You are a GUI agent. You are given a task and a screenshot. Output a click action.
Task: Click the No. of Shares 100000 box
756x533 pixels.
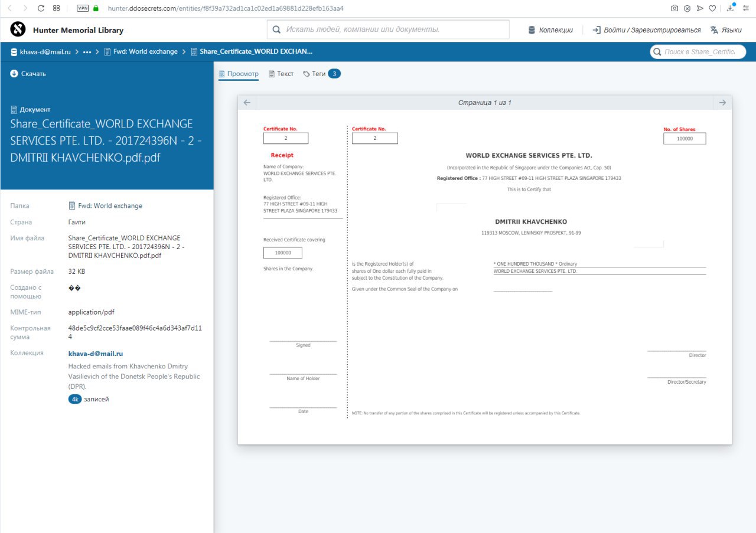coord(685,139)
